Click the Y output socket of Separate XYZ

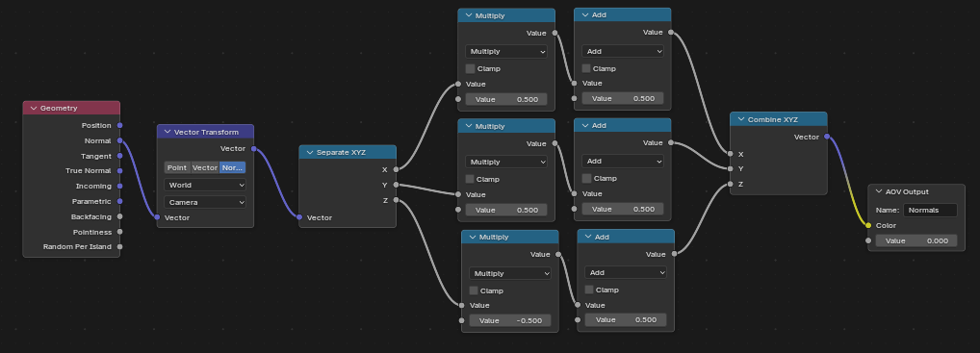pos(396,185)
